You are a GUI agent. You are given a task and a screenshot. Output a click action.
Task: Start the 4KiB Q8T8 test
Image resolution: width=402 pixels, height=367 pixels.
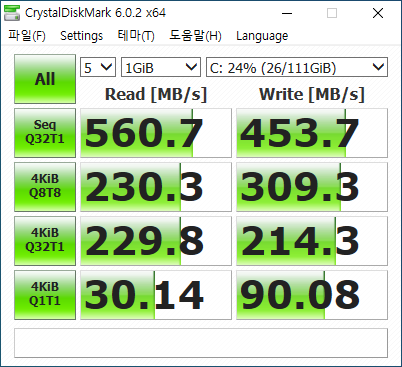pos(45,187)
